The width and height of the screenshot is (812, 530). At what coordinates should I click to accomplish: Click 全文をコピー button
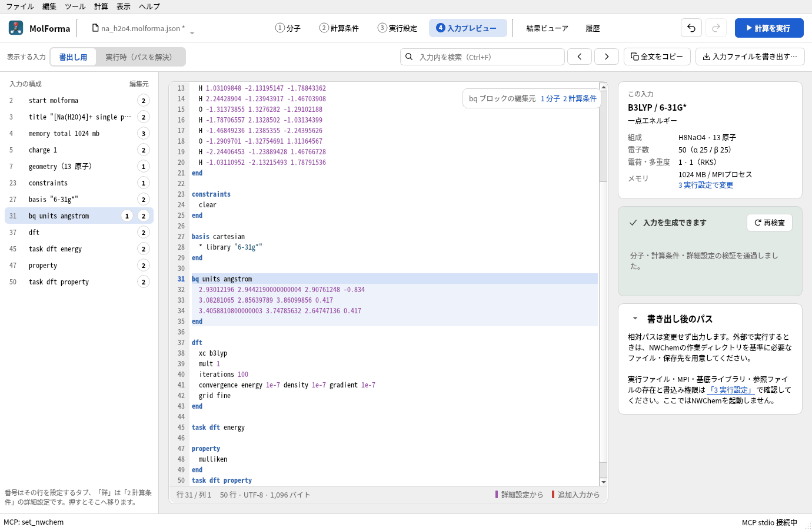pyautogui.click(x=657, y=57)
